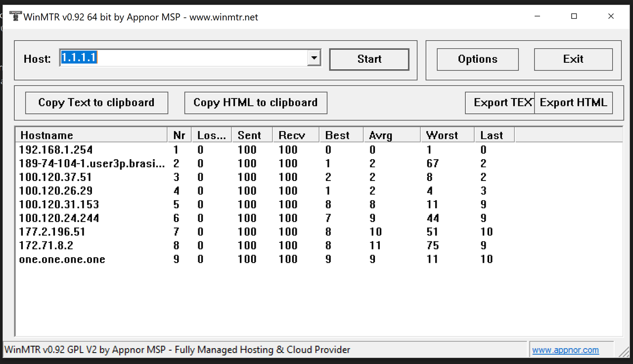Minimize the WinMTR window
This screenshot has width=633, height=364.
(x=538, y=16)
